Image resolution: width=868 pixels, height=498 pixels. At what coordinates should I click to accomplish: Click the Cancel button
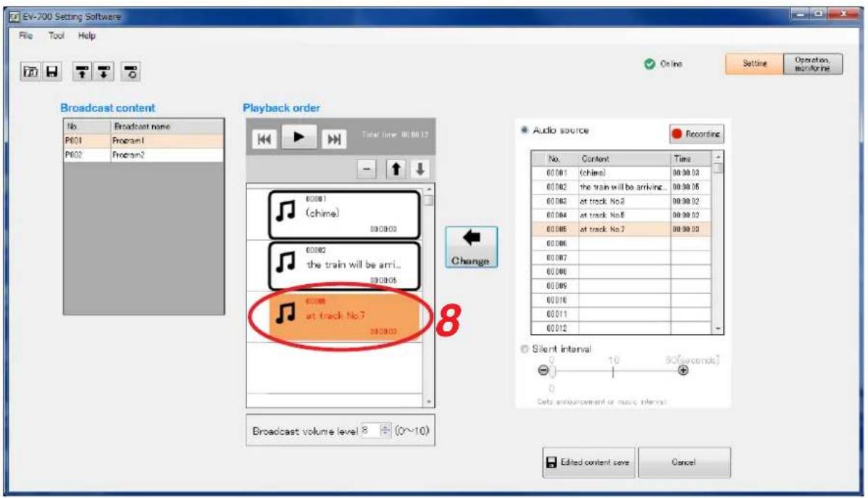(684, 462)
